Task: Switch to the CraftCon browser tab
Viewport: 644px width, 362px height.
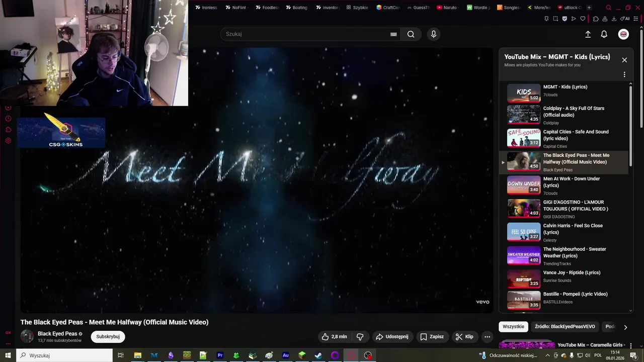Action: [388, 8]
